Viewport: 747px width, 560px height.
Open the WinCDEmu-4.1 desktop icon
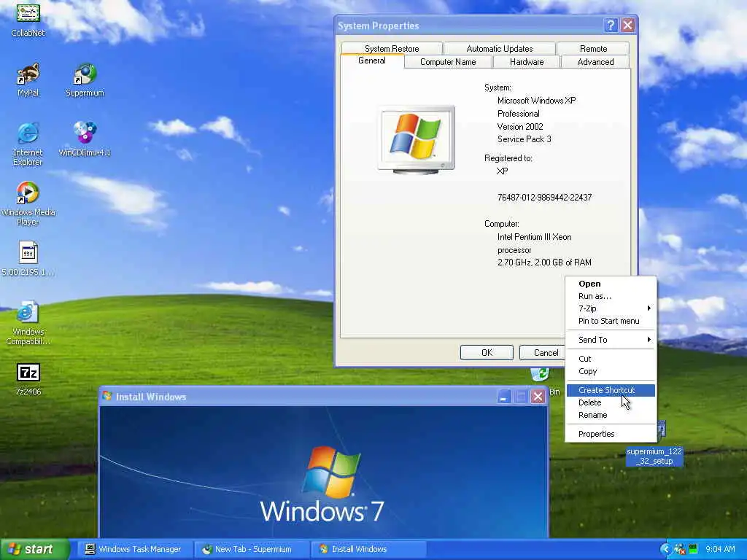point(85,138)
